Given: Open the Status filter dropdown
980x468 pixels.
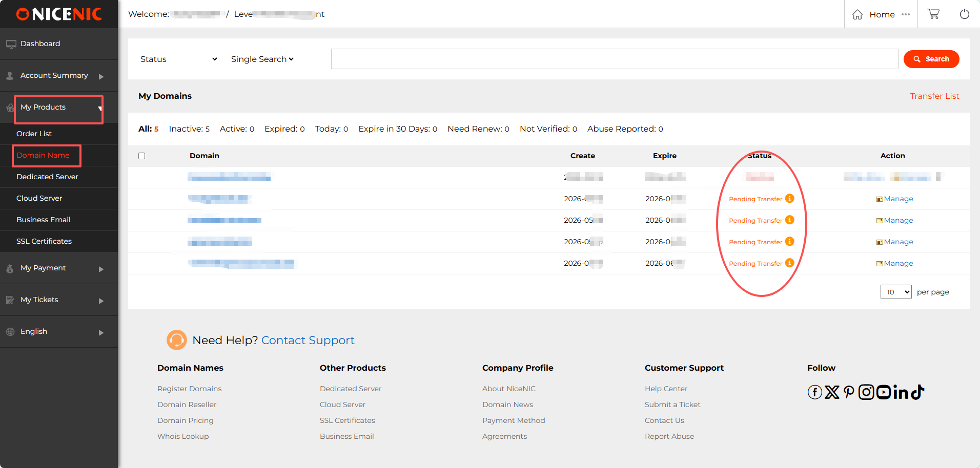Looking at the screenshot, I should tap(179, 59).
